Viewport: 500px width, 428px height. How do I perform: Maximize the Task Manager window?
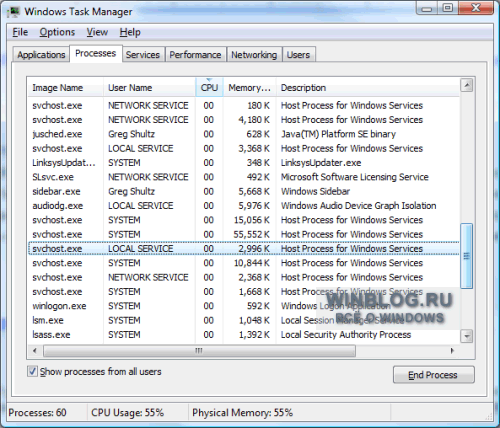[x=448, y=8]
